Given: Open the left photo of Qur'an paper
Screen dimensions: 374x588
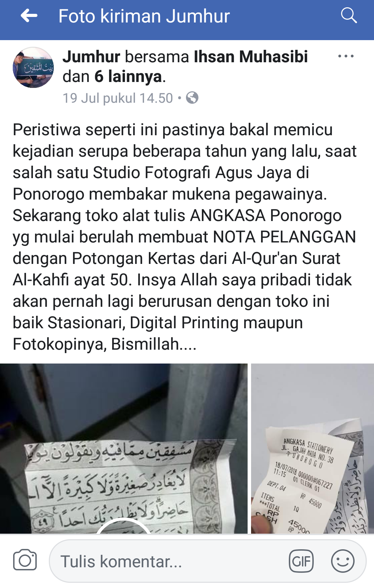Looking at the screenshot, I should 124,448.
